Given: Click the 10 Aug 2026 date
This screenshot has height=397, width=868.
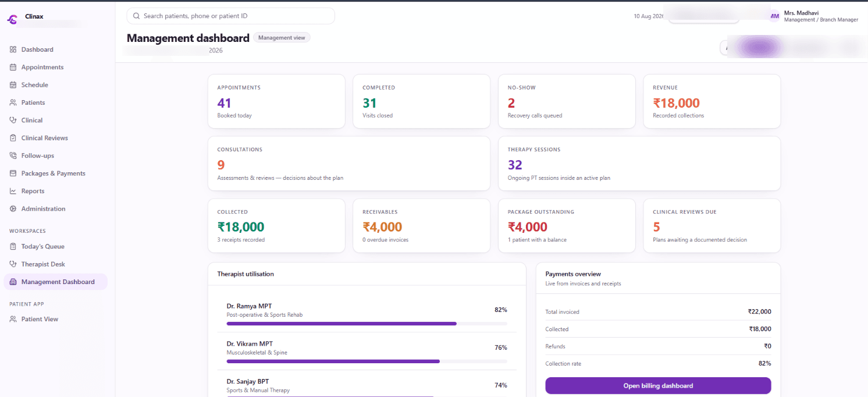Looking at the screenshot, I should click(649, 16).
